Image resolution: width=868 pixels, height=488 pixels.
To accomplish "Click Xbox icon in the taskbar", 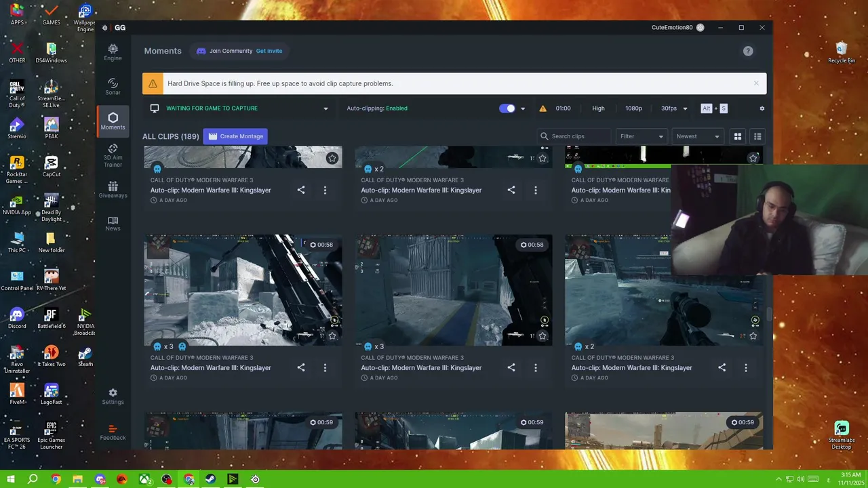I will pos(144,479).
